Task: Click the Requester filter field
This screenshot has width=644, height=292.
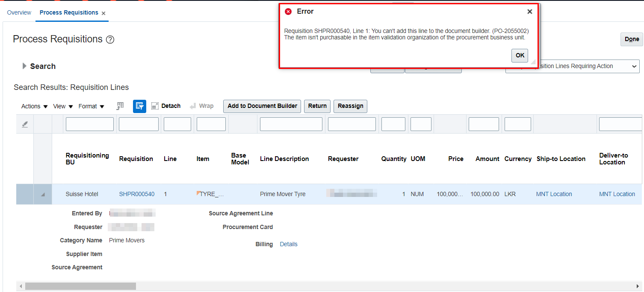Action: point(352,124)
